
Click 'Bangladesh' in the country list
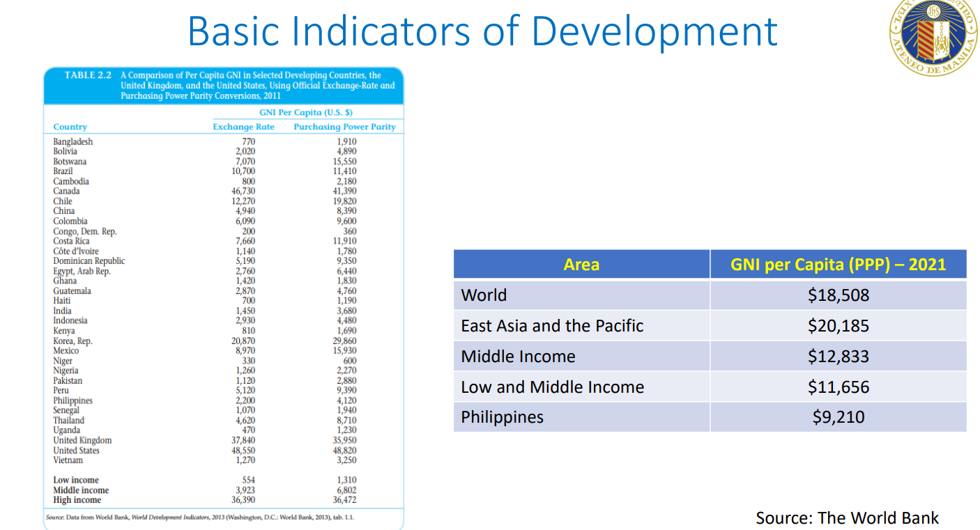(73, 141)
